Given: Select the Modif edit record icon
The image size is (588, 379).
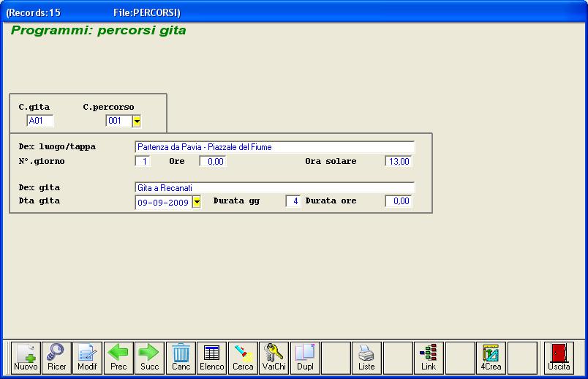Looking at the screenshot, I should 87,358.
